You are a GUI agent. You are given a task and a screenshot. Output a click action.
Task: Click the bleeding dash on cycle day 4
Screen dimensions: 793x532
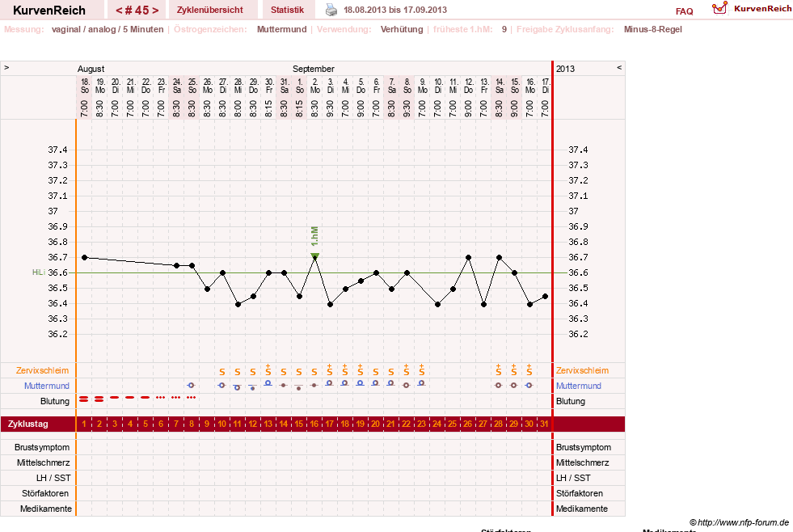pyautogui.click(x=130, y=398)
